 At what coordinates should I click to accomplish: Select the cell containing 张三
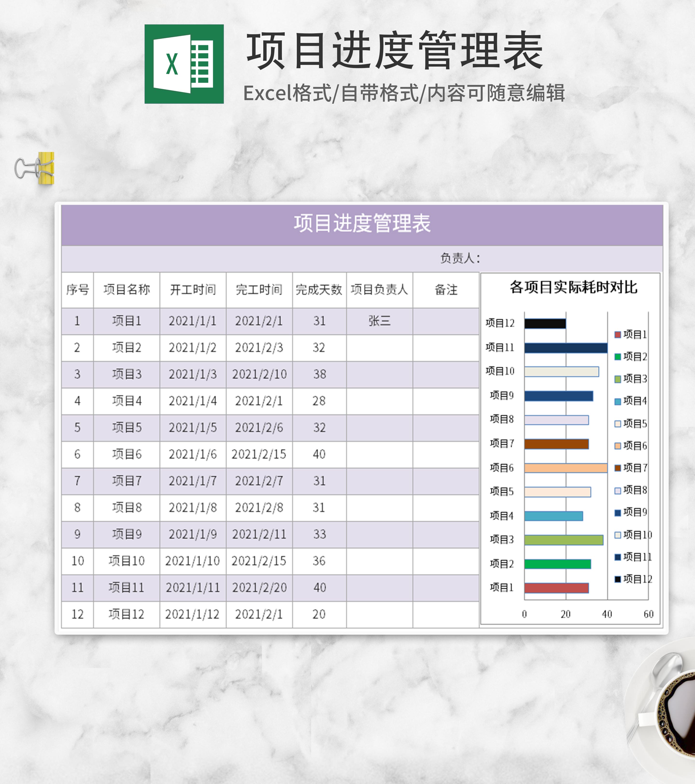click(379, 321)
